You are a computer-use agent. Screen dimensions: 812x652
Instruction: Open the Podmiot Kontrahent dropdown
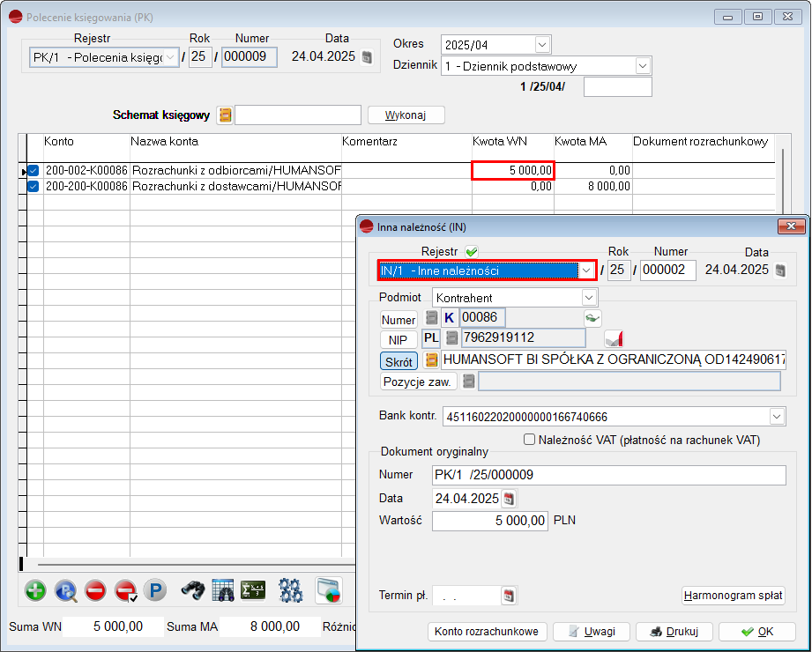coord(588,298)
